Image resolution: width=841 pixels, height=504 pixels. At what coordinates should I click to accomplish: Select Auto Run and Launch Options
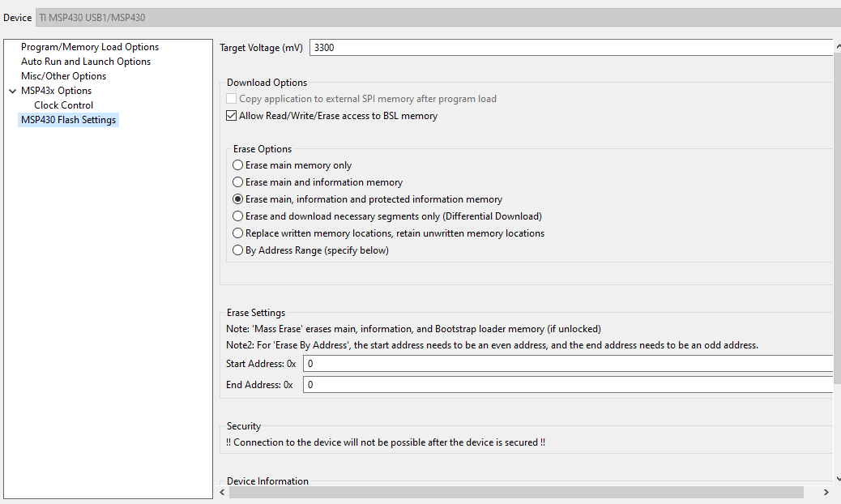[x=86, y=62]
